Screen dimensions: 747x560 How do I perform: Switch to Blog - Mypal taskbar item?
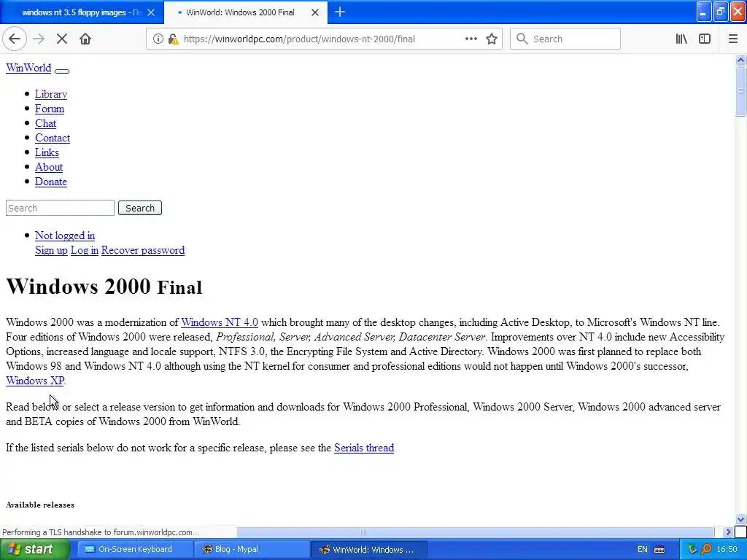[x=252, y=550]
